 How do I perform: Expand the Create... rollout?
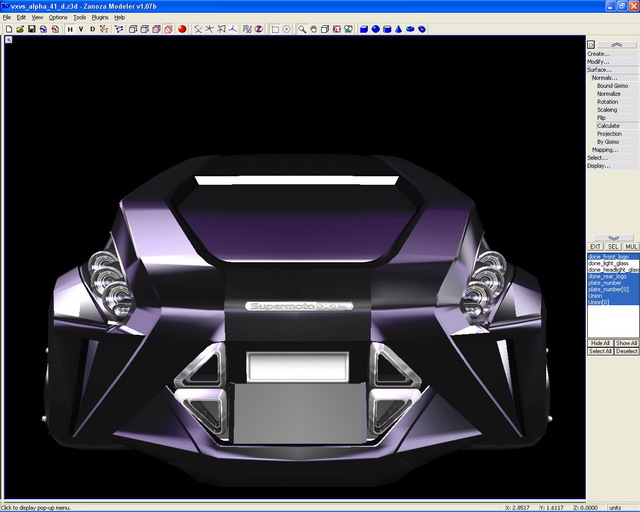(x=598, y=54)
